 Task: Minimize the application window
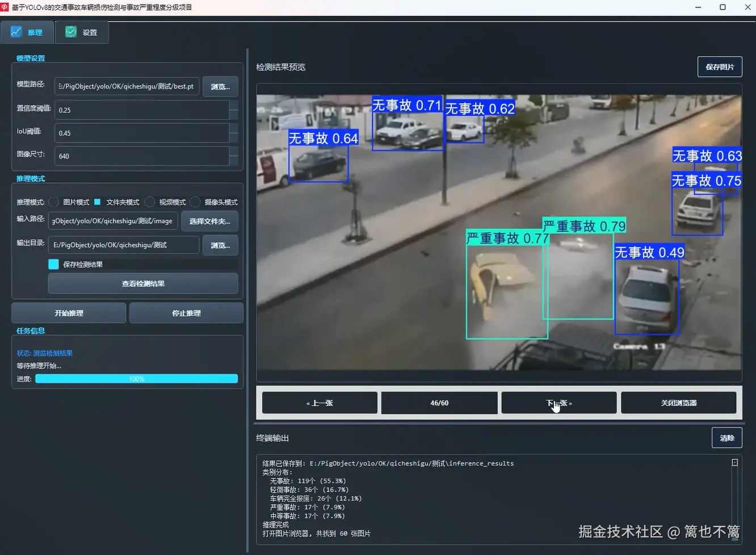698,7
